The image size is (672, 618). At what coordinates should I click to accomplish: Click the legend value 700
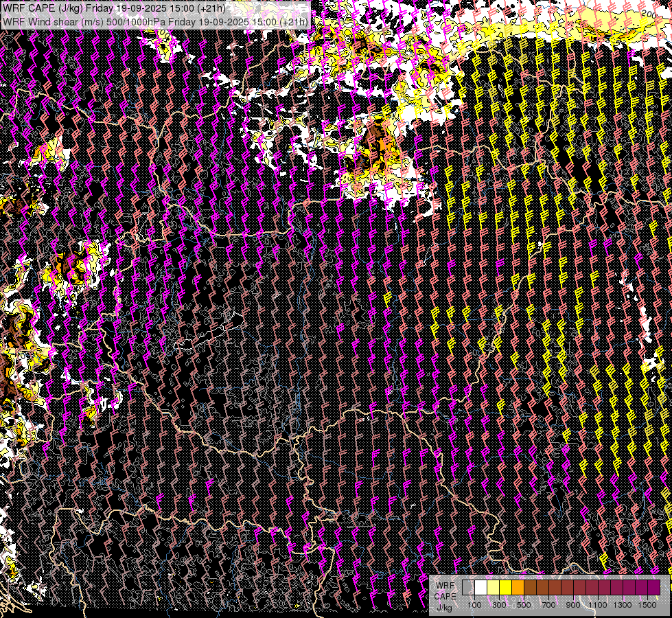tap(548, 605)
